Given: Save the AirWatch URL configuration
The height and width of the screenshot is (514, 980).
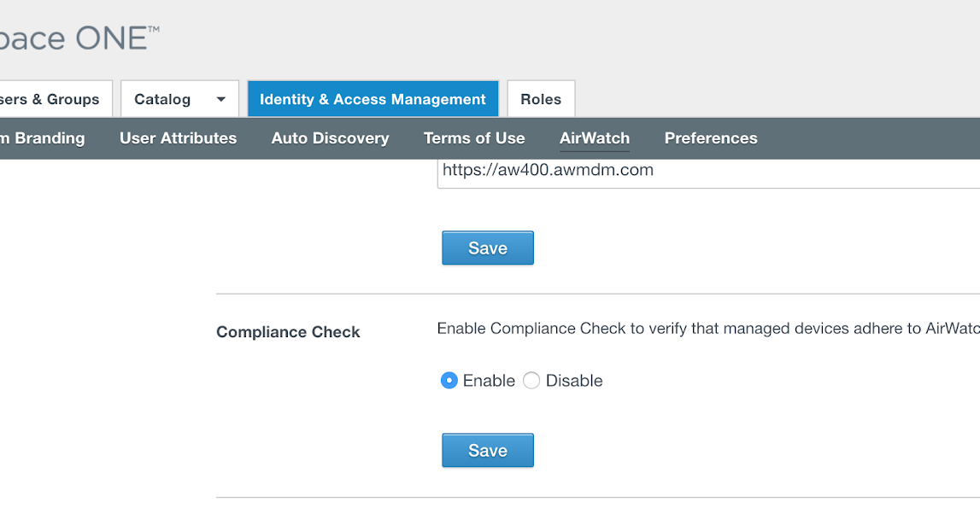Looking at the screenshot, I should (487, 248).
